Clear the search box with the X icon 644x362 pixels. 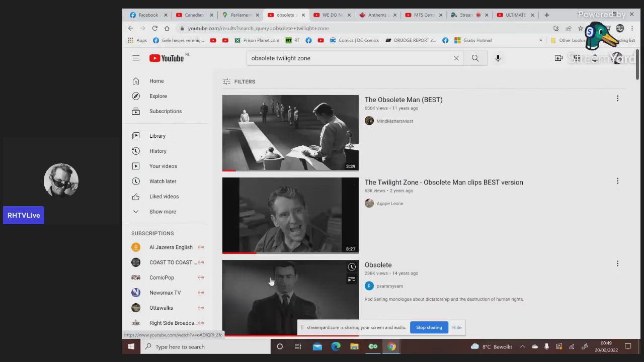(456, 58)
